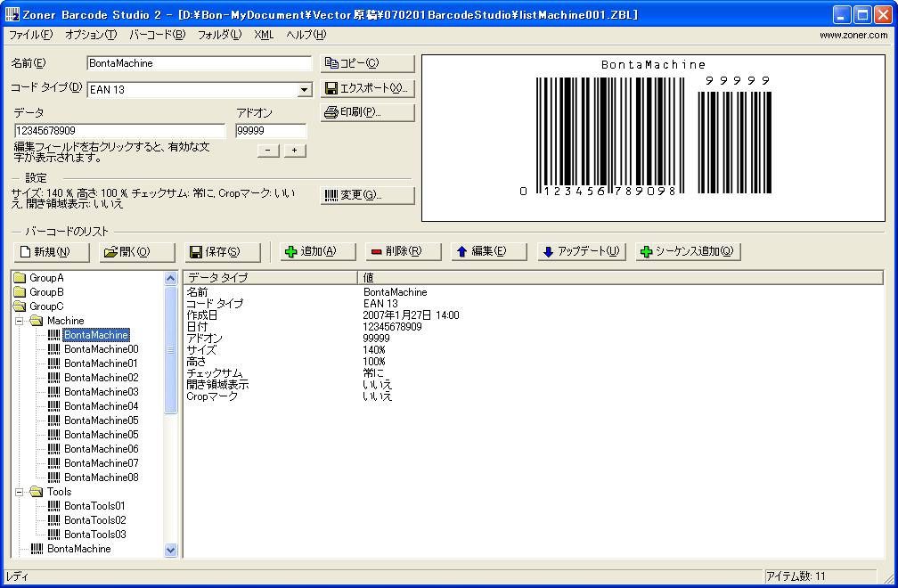Click シーケンス追加(Q) to add sequence
This screenshot has height=588, width=898.
688,251
